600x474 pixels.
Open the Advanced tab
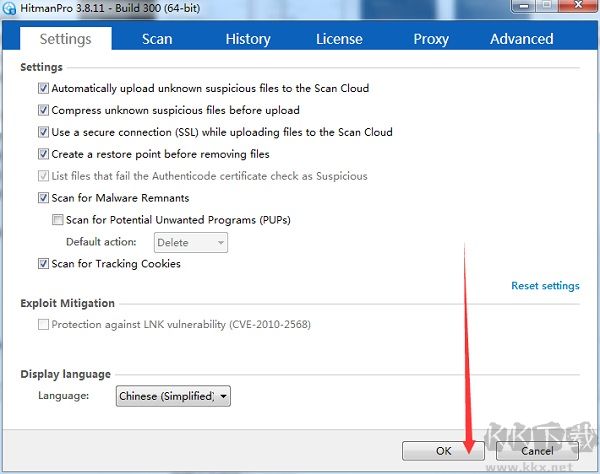[522, 39]
